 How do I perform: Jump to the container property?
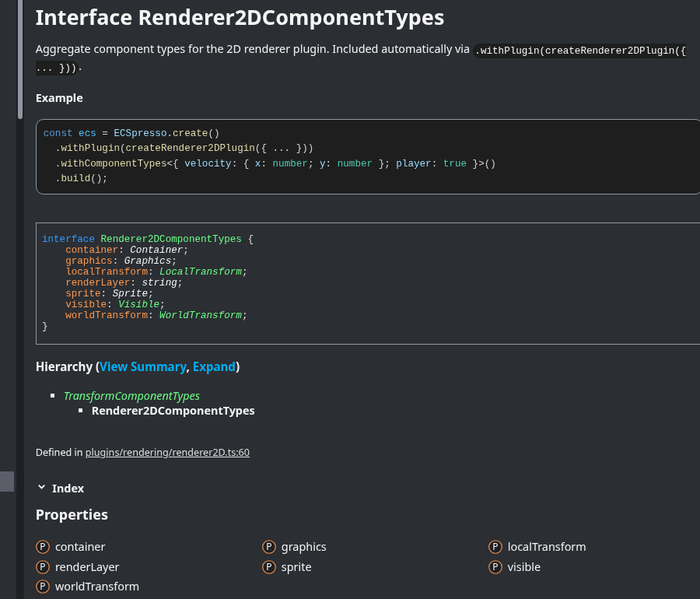pyautogui.click(x=80, y=547)
